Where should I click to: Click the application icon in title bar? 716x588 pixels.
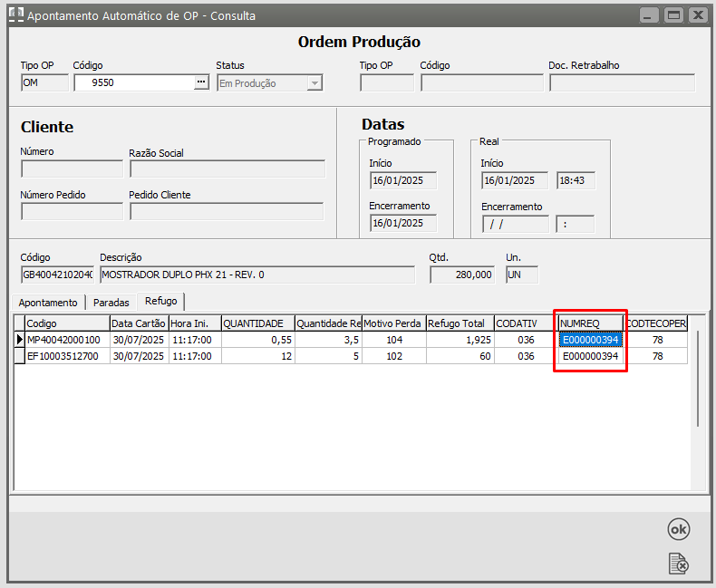[x=15, y=15]
